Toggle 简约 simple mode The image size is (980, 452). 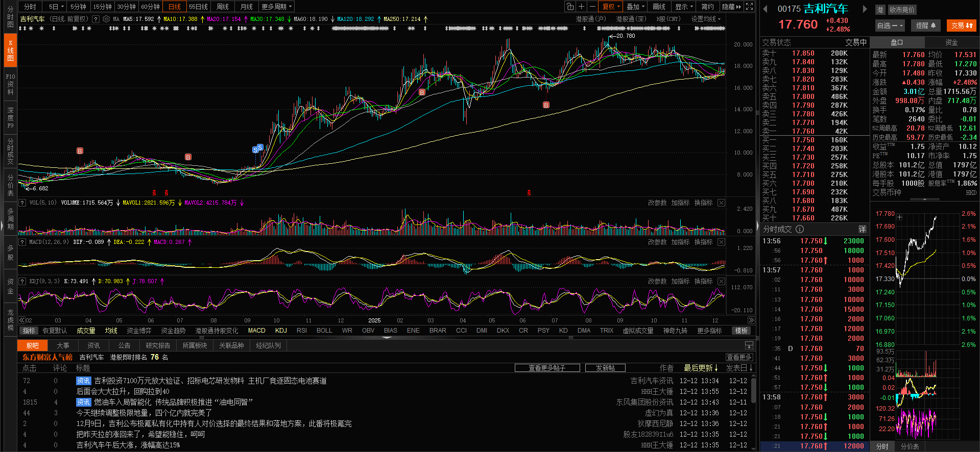(707, 7)
